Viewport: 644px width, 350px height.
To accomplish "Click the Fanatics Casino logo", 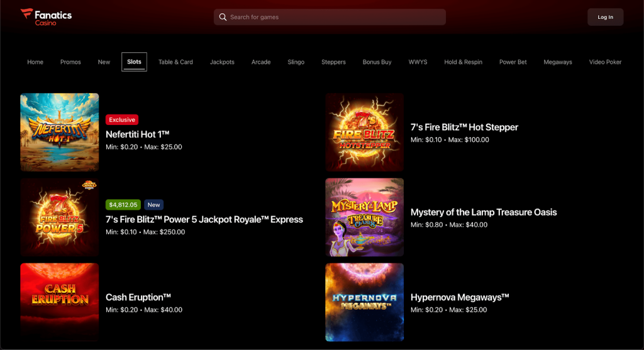I will pyautogui.click(x=46, y=17).
